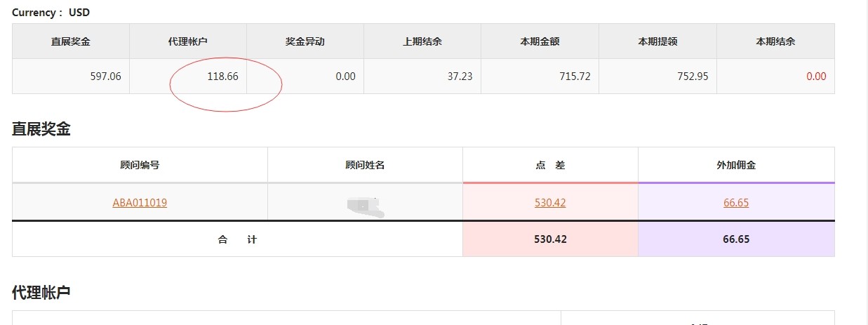Screen dimensions: 868x325
Task: Click the 本期金额 column header
Action: tap(540, 41)
